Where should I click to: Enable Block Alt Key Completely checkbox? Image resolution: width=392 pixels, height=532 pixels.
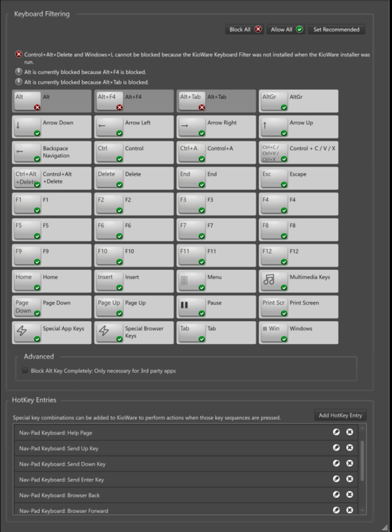coord(25,370)
